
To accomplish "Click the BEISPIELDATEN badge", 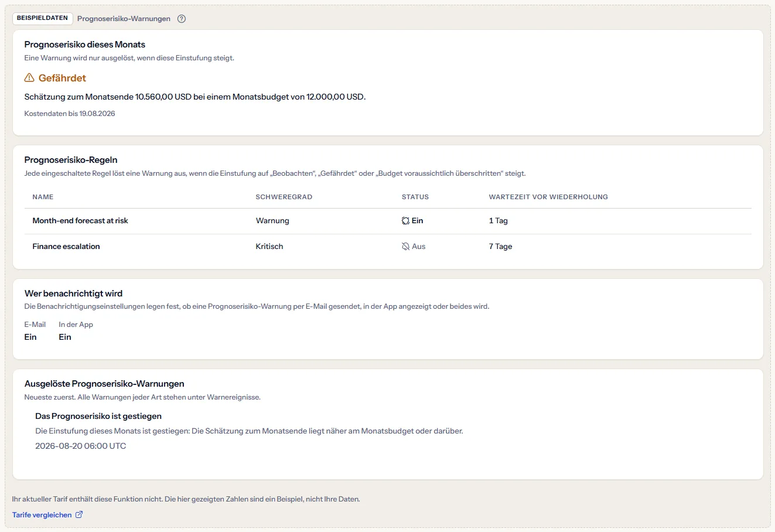I will [x=42, y=18].
